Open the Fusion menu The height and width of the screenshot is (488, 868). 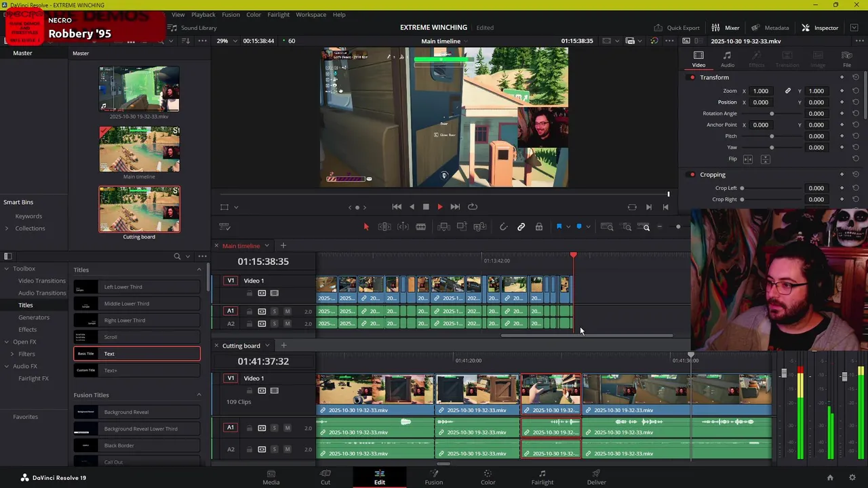[x=231, y=14]
